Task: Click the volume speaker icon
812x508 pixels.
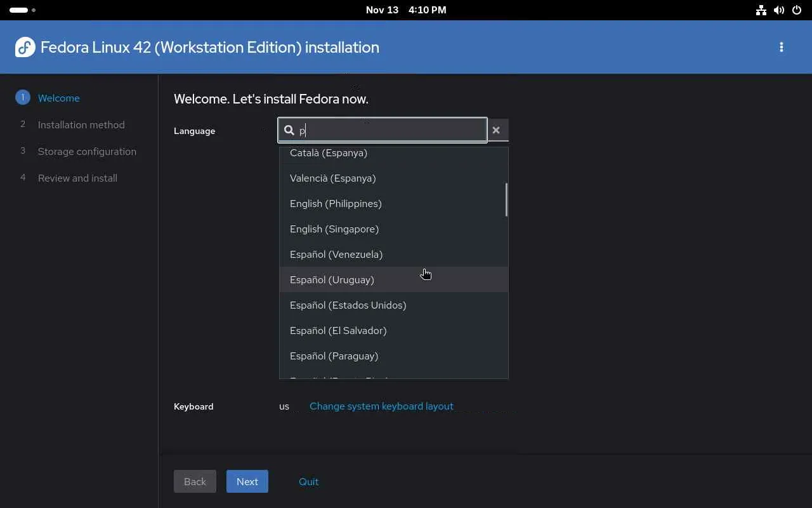Action: click(779, 10)
